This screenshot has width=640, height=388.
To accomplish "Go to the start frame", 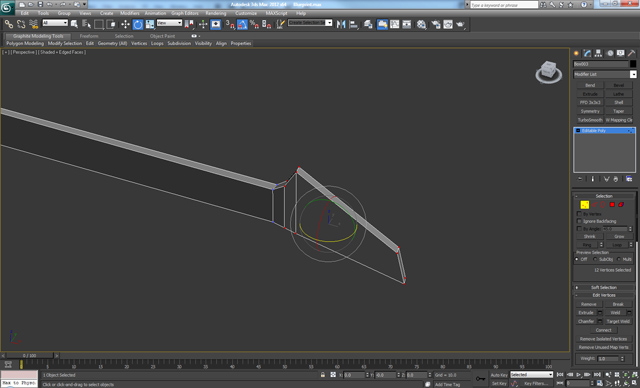I will point(560,375).
